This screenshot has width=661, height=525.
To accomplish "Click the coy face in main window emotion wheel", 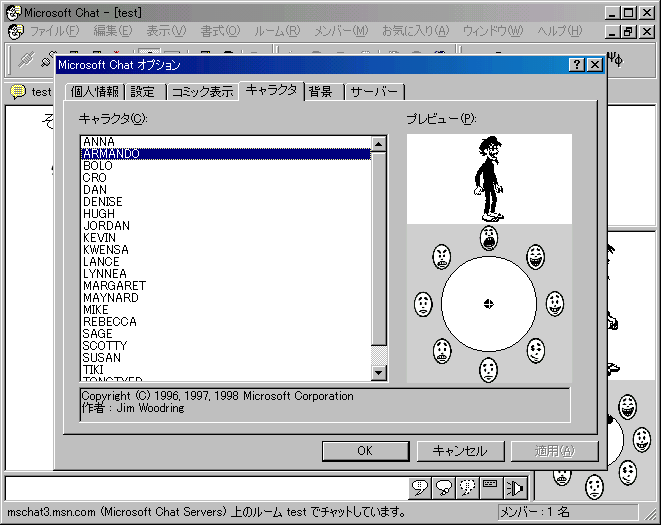I will [627, 473].
